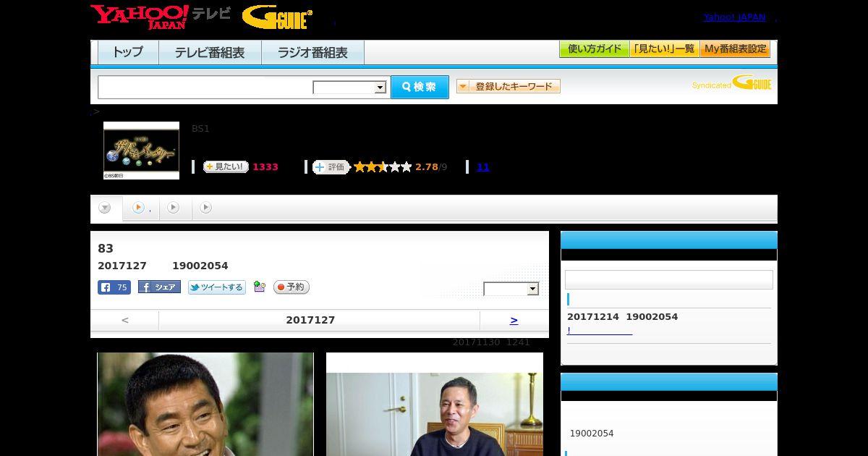Click the ツイートする Twitter button
This screenshot has width=868, height=456.
pyautogui.click(x=217, y=287)
